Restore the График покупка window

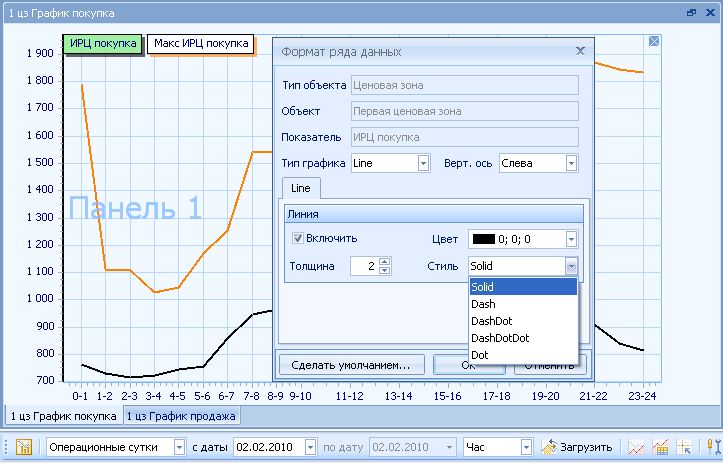(x=690, y=13)
